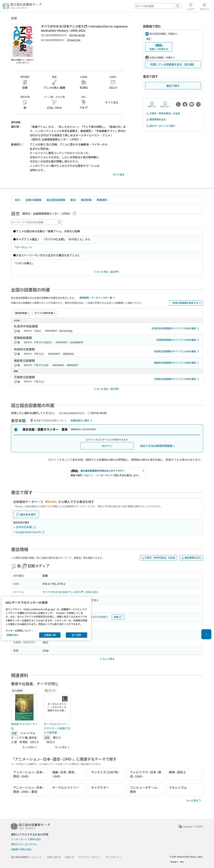
Task: Click すべて見る beside the NDC field
Action: pyautogui.click(x=111, y=102)
